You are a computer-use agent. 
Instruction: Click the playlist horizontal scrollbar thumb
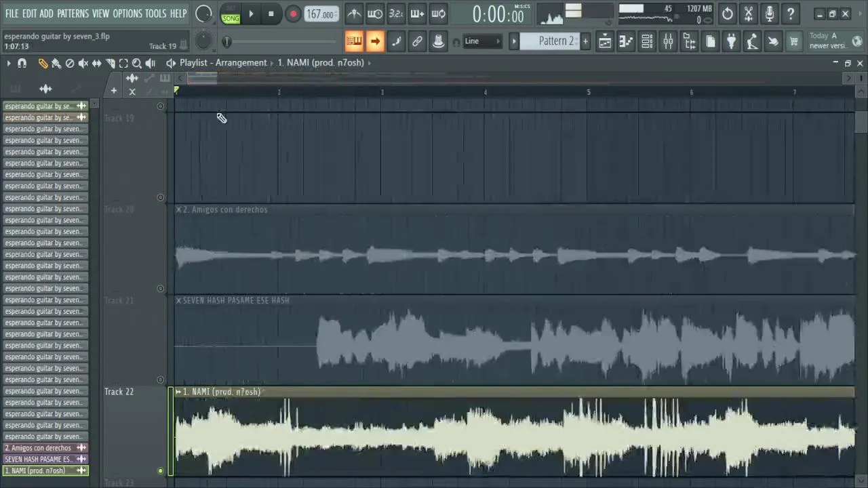pyautogui.click(x=202, y=79)
